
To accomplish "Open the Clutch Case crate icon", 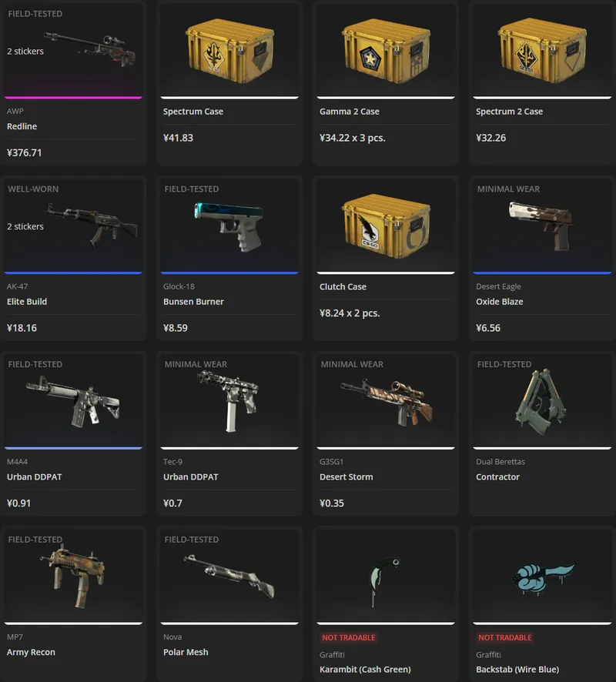I will pos(386,226).
